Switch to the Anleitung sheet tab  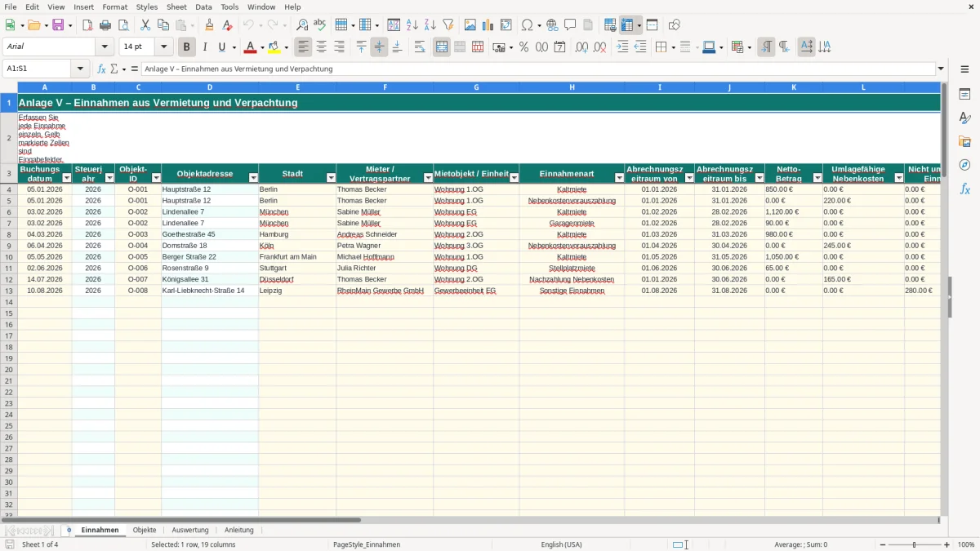pyautogui.click(x=239, y=530)
